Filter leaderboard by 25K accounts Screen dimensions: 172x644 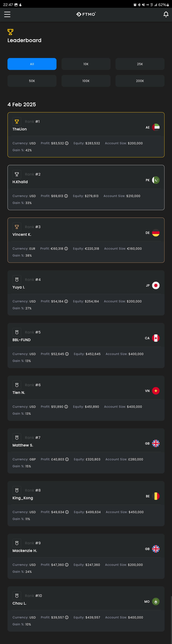coord(140,64)
